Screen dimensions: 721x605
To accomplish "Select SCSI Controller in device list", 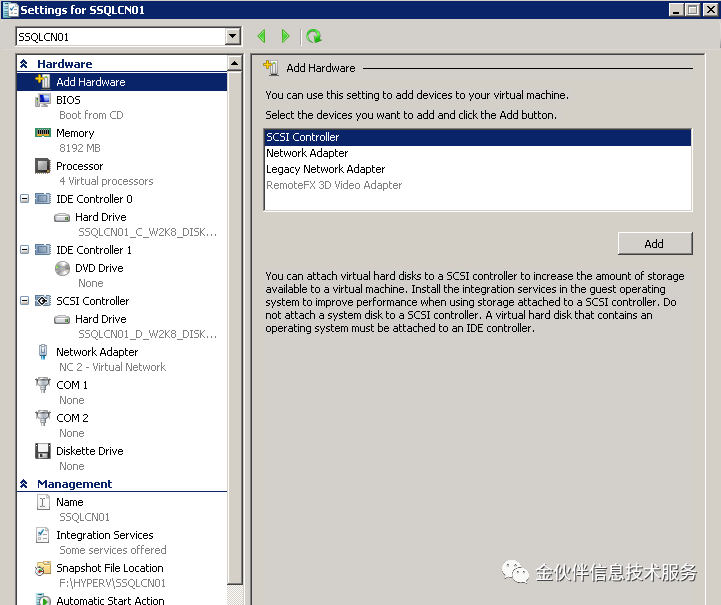I will (477, 137).
